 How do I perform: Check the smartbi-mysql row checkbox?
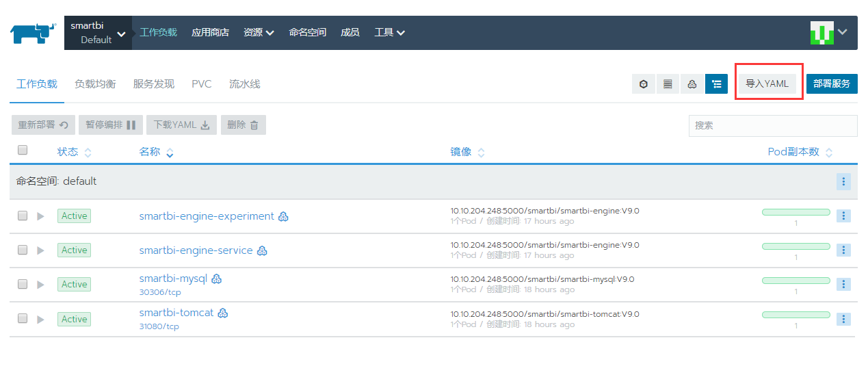click(23, 284)
